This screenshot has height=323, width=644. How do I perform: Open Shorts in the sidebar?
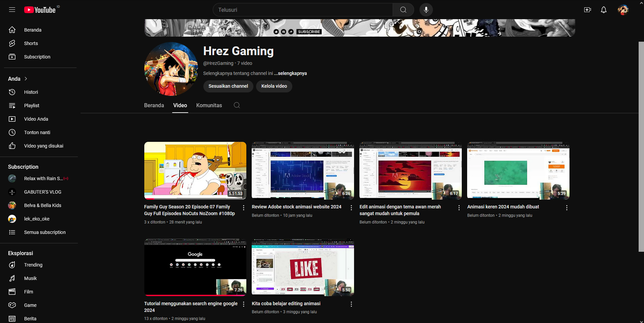[40, 43]
